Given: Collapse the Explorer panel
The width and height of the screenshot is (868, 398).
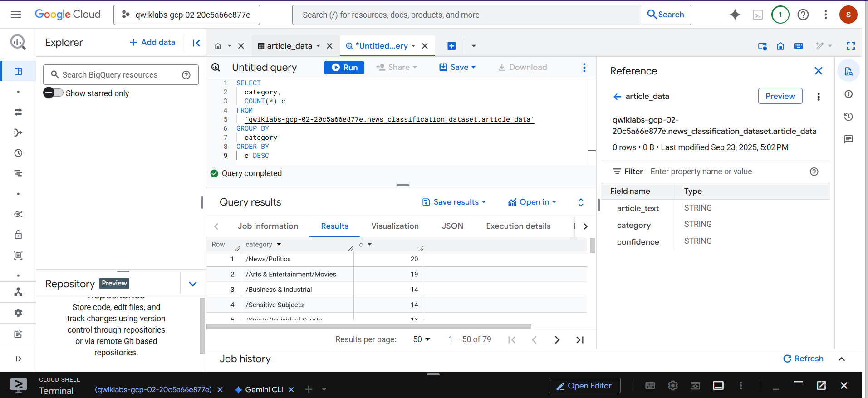Looking at the screenshot, I should (x=196, y=43).
